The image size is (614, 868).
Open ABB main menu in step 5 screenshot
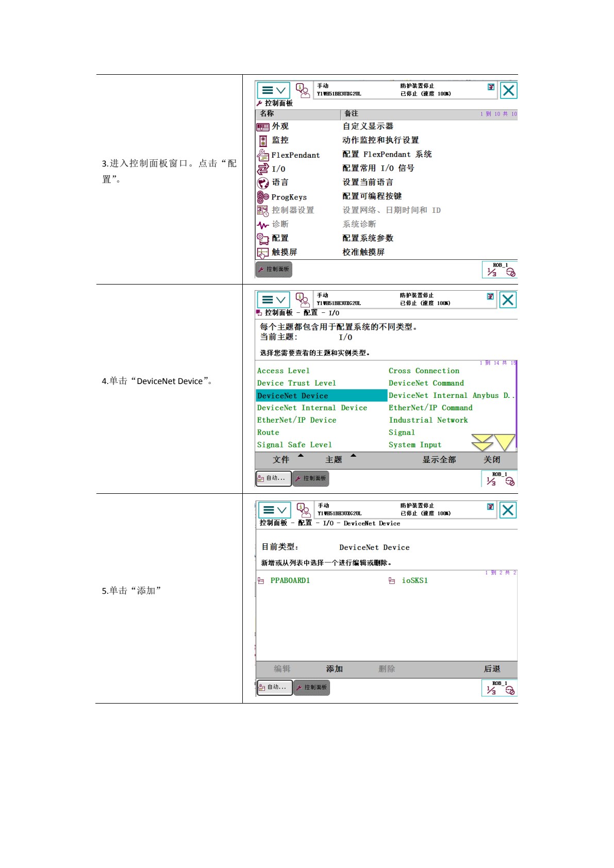pos(274,510)
